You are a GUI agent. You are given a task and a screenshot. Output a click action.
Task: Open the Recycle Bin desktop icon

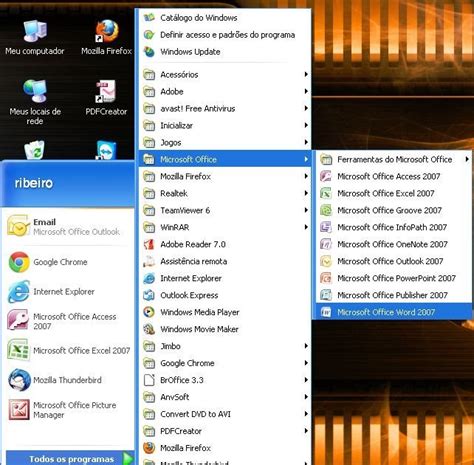point(34,150)
